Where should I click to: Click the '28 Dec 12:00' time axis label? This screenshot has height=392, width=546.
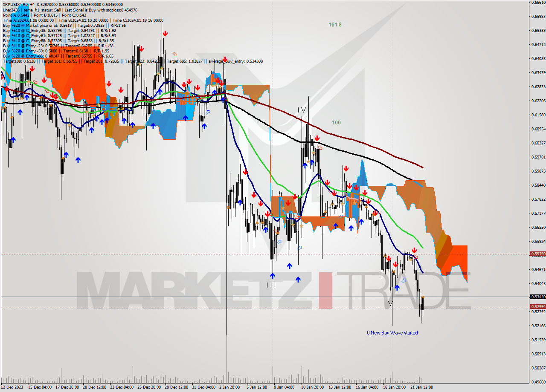176,387
